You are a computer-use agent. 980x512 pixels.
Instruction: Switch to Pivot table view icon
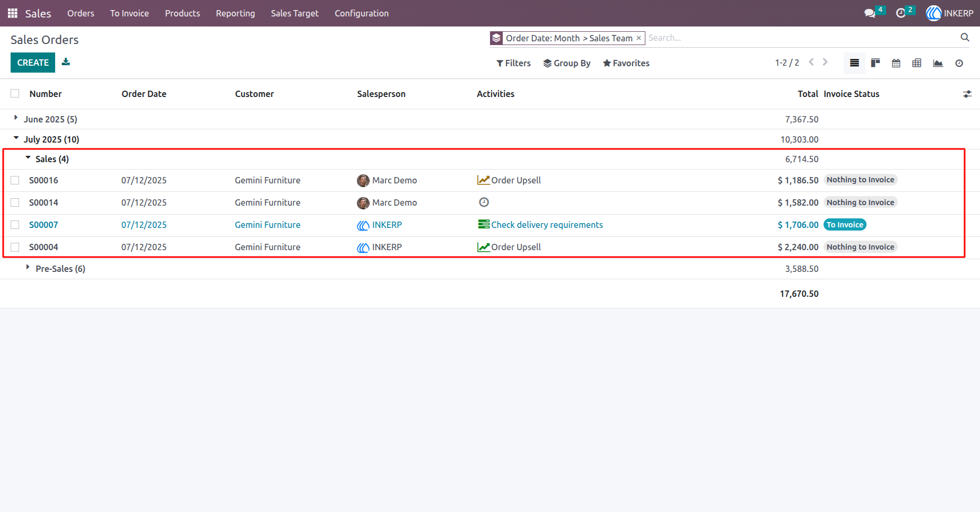coord(917,63)
